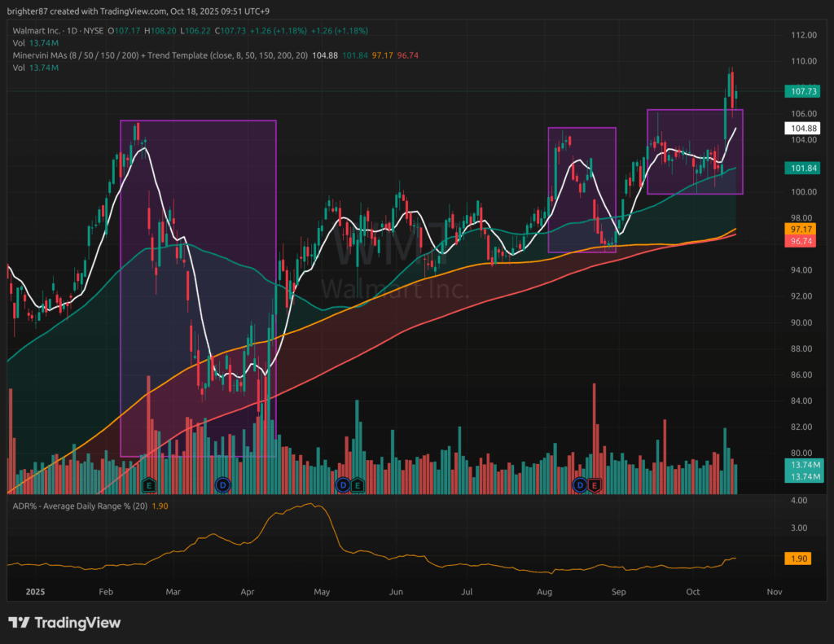Click the TradingView logo at bottom left
The height and width of the screenshot is (644, 834).
point(64,623)
